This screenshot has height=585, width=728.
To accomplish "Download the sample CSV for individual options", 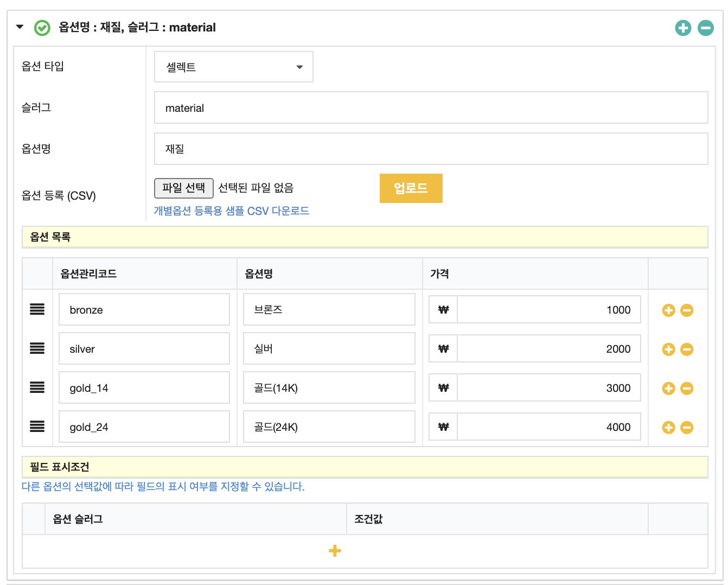I will 231,211.
